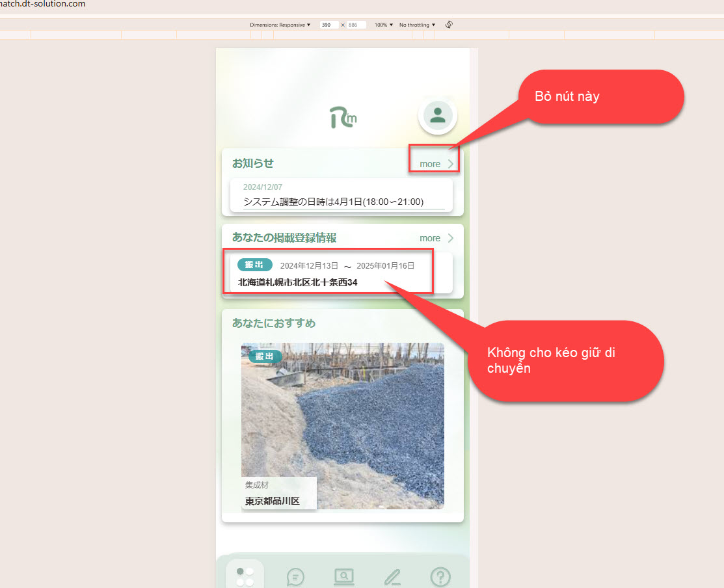Click the viewport width field showing 390
724x588 pixels.
point(328,25)
